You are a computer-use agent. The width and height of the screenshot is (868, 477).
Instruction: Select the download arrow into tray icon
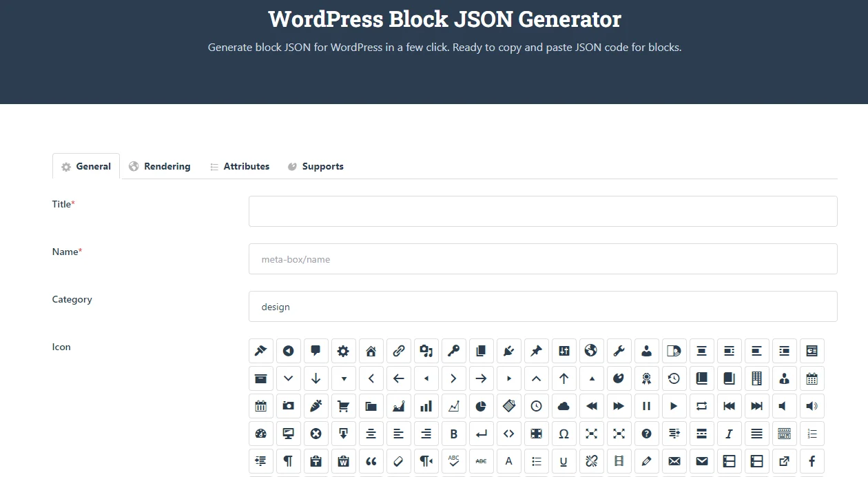344,434
